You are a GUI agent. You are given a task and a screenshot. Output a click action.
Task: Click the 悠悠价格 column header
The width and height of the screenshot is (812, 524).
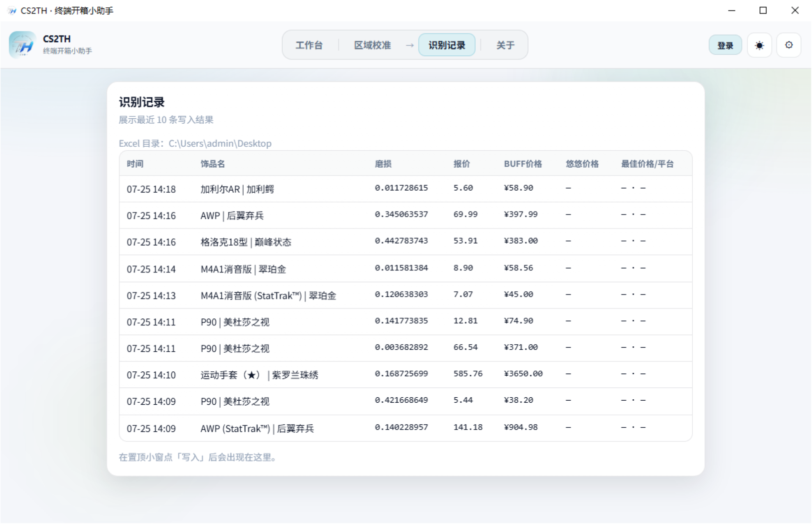point(582,164)
